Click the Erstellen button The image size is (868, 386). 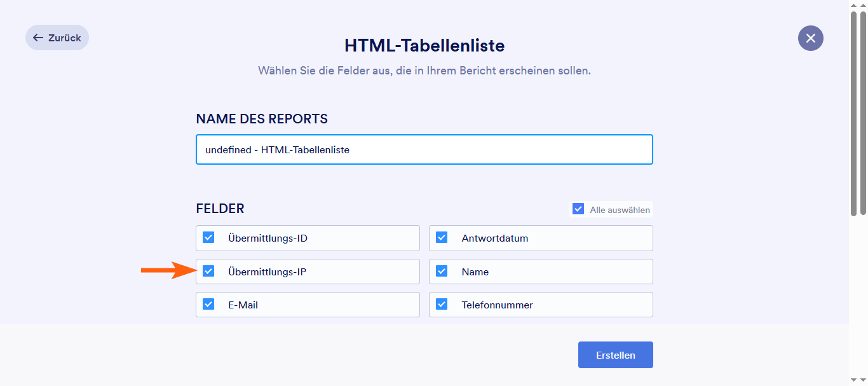(616, 355)
